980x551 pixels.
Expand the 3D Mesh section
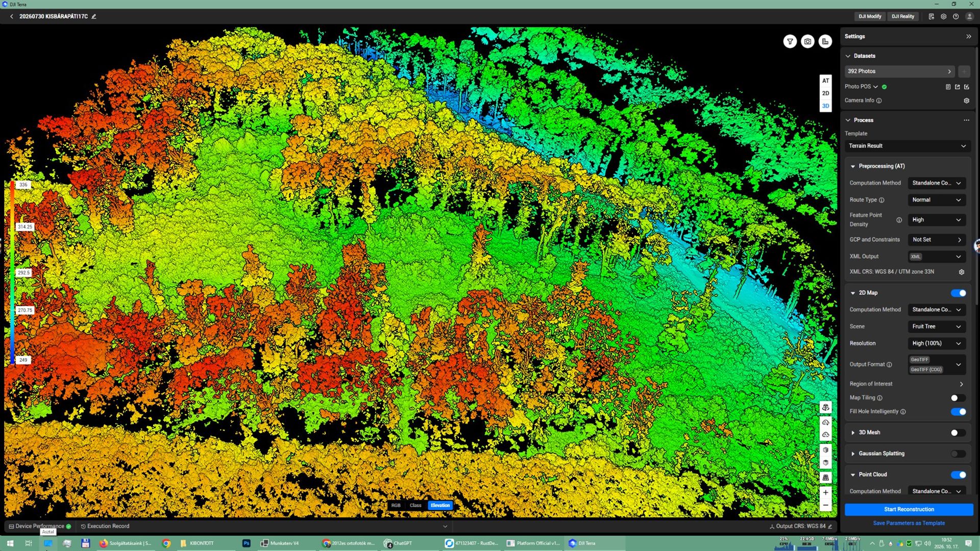[x=853, y=433]
